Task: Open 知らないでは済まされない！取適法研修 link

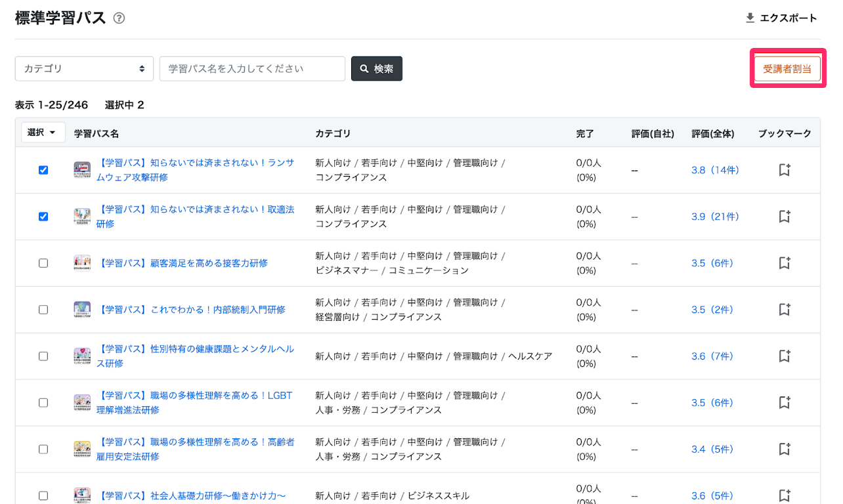Action: [196, 217]
